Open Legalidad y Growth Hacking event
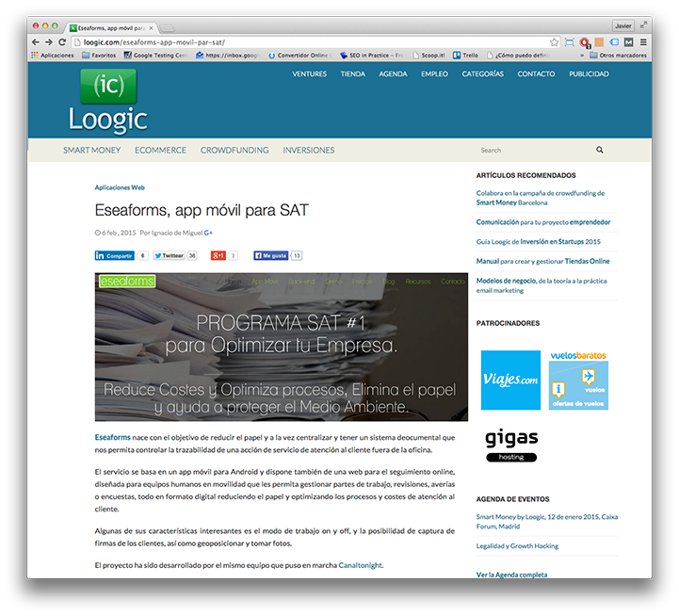Screen dimensions: 679x616 pyautogui.click(x=517, y=545)
